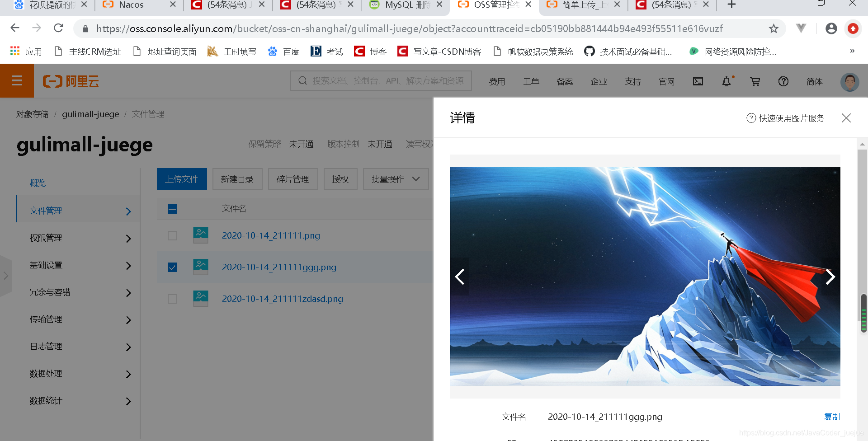Click the scrollbar up arrow in details panel

[x=863, y=144]
